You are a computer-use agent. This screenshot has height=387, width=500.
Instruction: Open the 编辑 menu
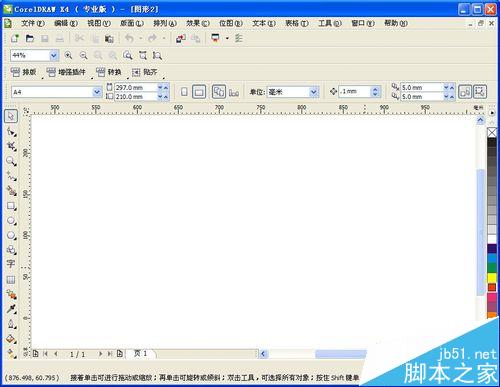point(66,23)
